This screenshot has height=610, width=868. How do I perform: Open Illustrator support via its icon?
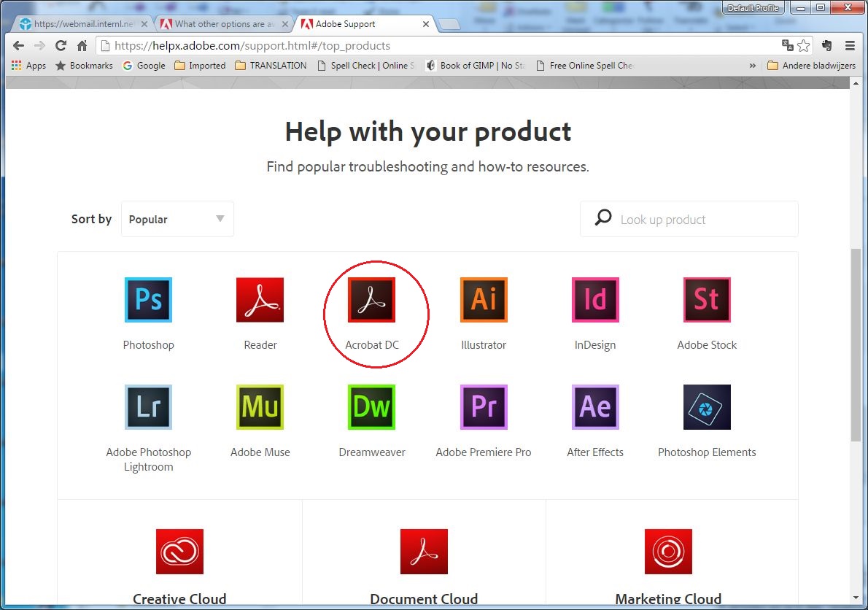(483, 299)
